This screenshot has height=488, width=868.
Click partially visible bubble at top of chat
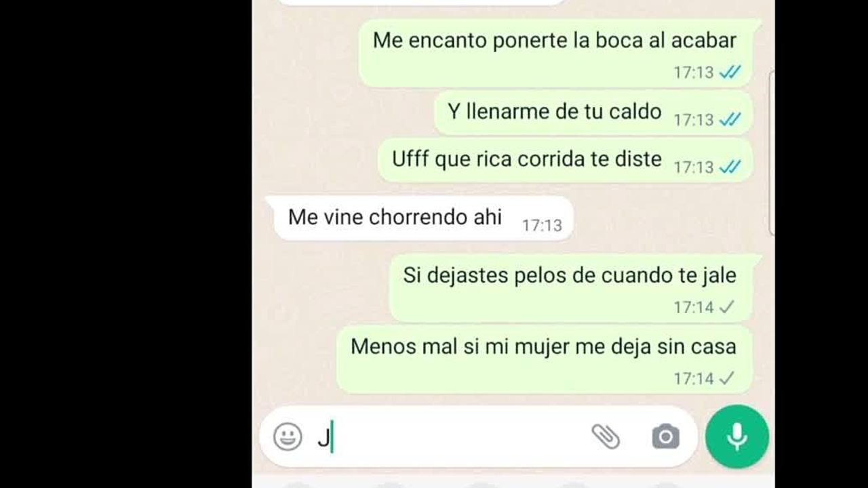point(422,3)
